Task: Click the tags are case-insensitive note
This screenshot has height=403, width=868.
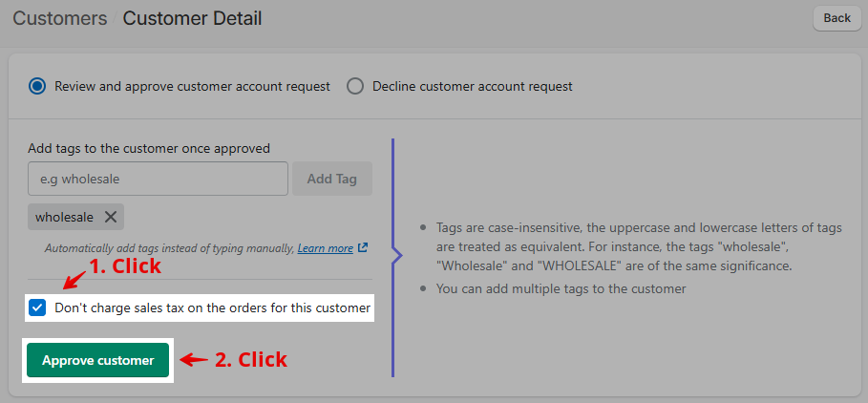Action: pos(639,247)
